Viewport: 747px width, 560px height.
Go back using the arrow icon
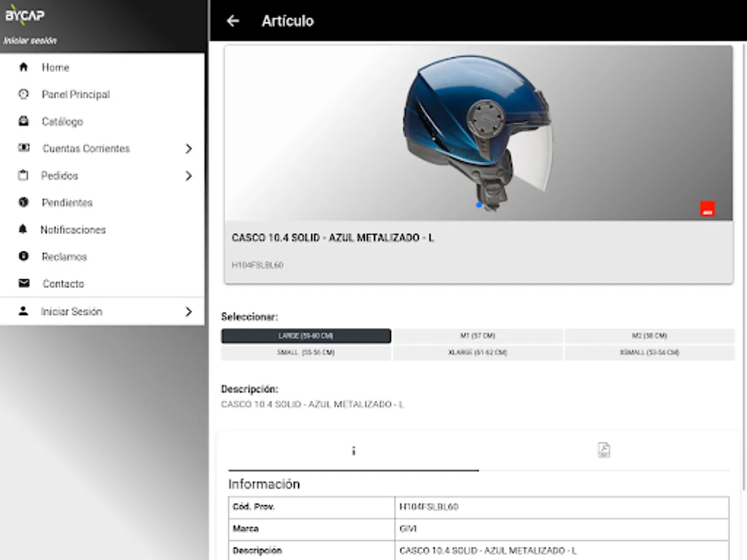[x=233, y=21]
